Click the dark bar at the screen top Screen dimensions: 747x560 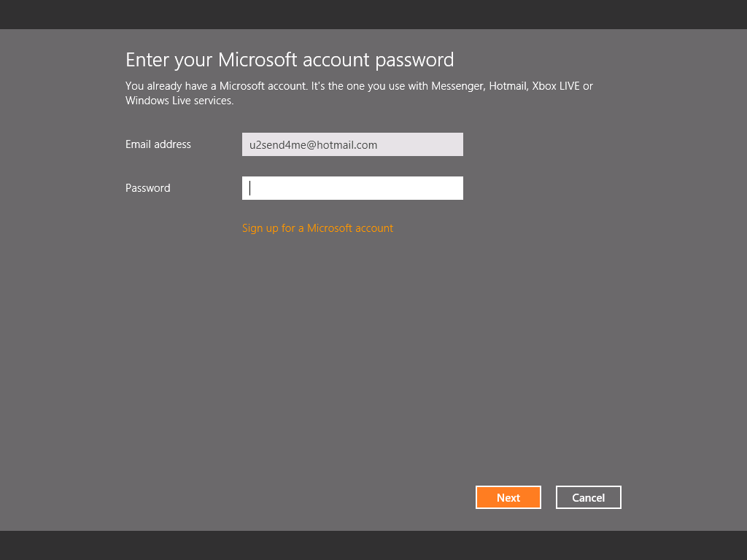[373, 15]
